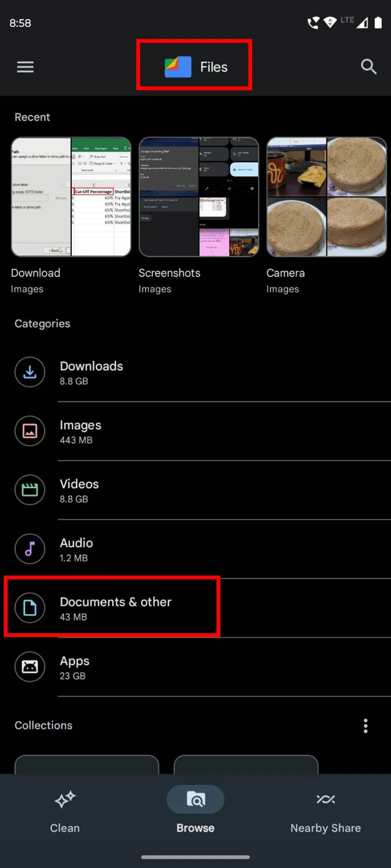Viewport: 391px width, 868px height.
Task: Open the Camera images thumbnail
Action: click(326, 197)
